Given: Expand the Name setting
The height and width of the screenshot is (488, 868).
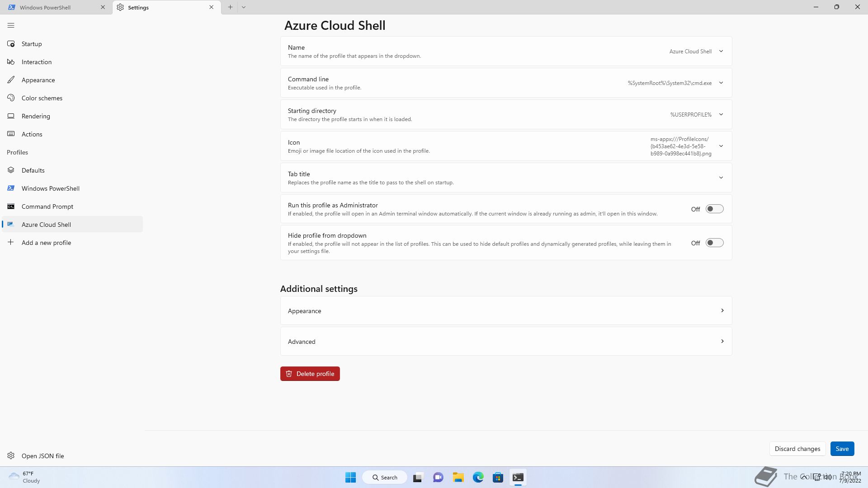Looking at the screenshot, I should (506, 51).
